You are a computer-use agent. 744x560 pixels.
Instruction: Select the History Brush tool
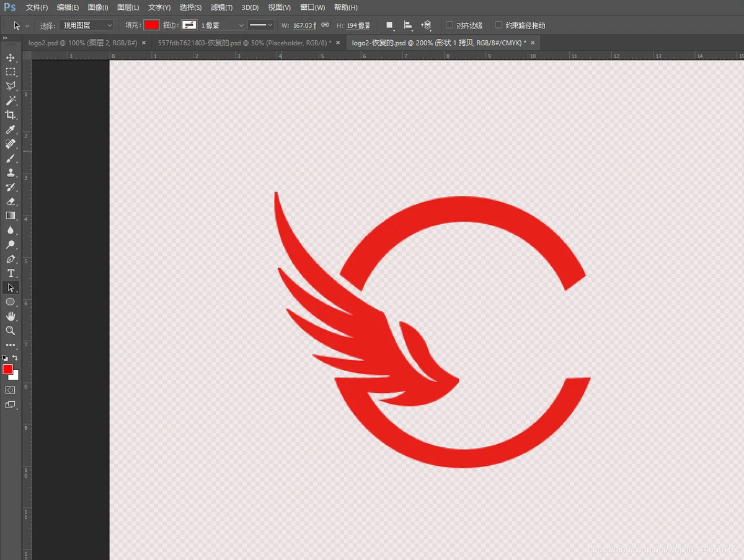pyautogui.click(x=11, y=187)
